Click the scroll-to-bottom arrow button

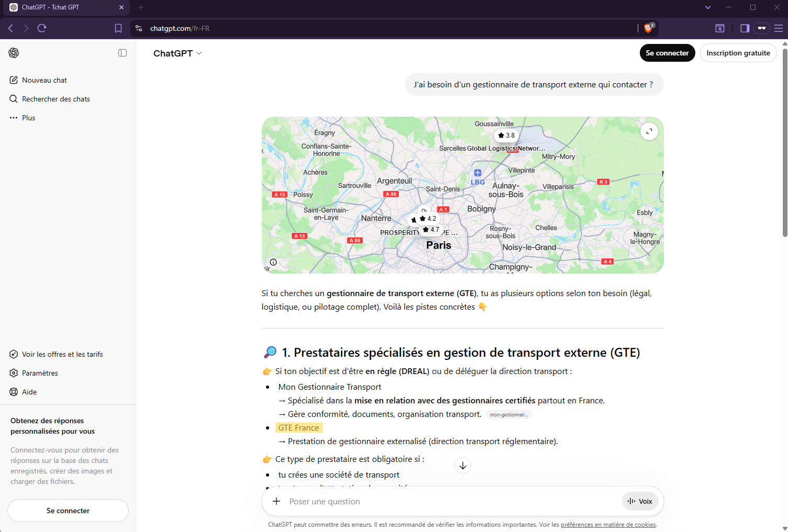tap(463, 466)
